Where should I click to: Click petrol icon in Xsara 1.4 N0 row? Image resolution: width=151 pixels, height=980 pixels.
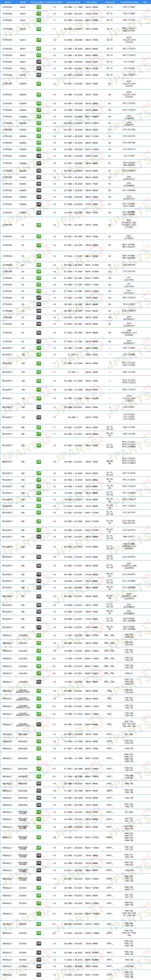(x=38, y=95)
